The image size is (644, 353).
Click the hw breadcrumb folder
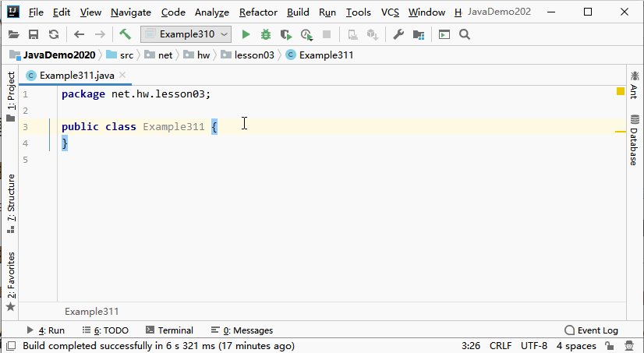coord(196,55)
